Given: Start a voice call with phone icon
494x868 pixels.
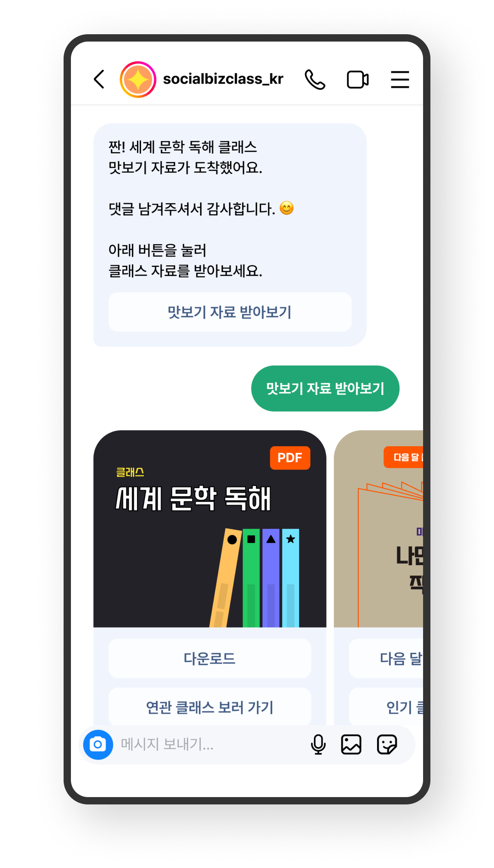Looking at the screenshot, I should [x=315, y=79].
